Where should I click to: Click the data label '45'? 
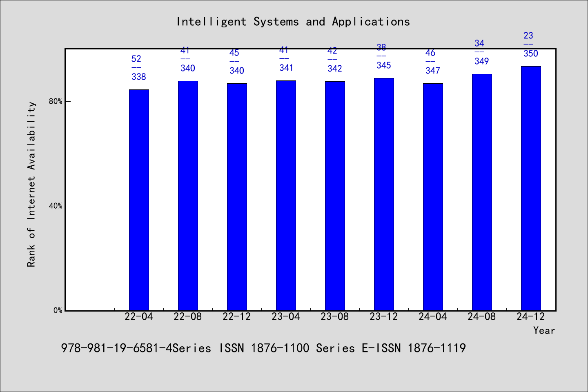234,53
